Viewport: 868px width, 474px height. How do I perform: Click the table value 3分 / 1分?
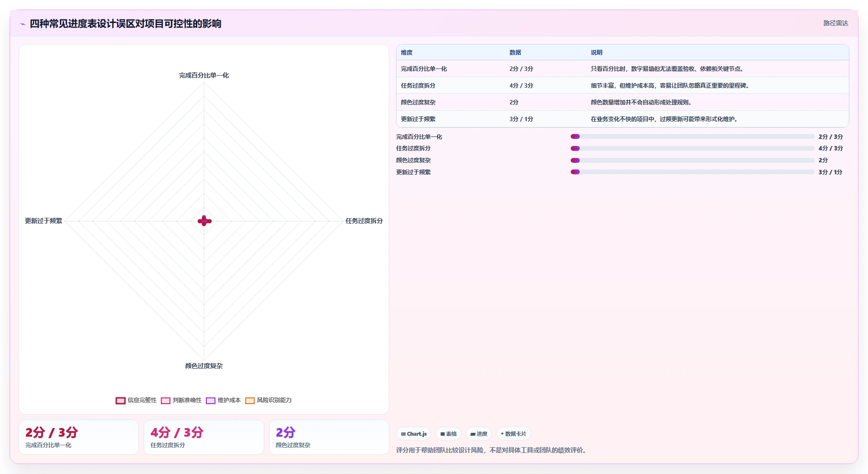click(521, 119)
